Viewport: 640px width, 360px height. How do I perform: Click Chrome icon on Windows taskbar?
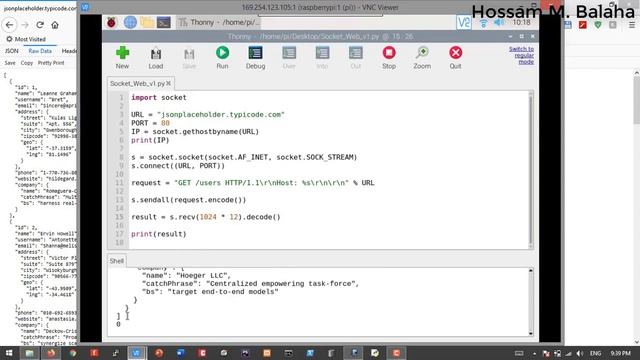[73, 353]
